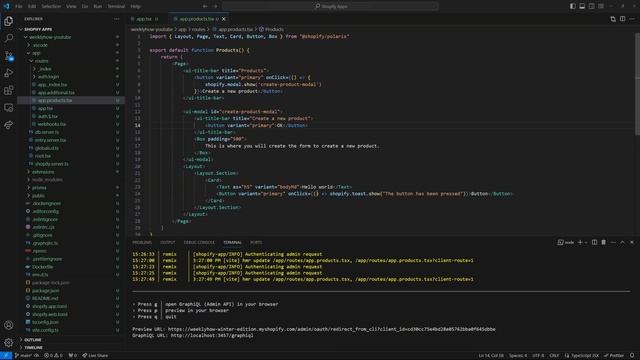Expand the prisma folder
This screenshot has width=640, height=360.
tap(39, 188)
